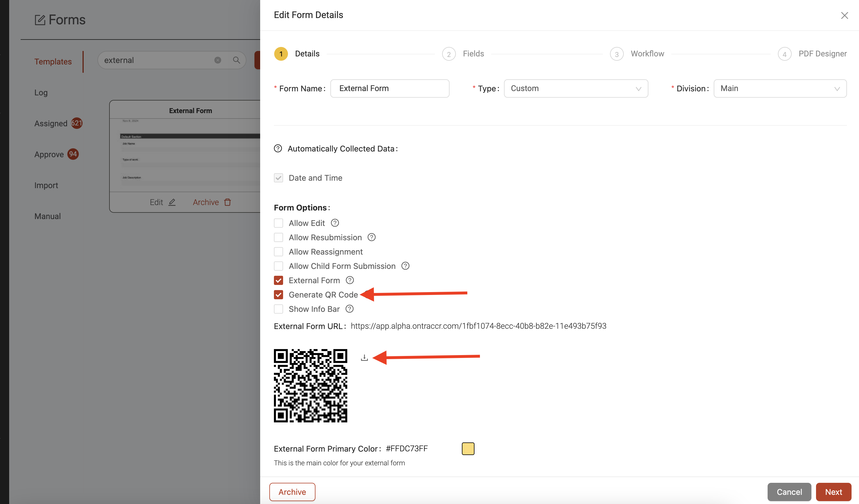Open the Import section in sidebar
The width and height of the screenshot is (859, 504).
[46, 185]
